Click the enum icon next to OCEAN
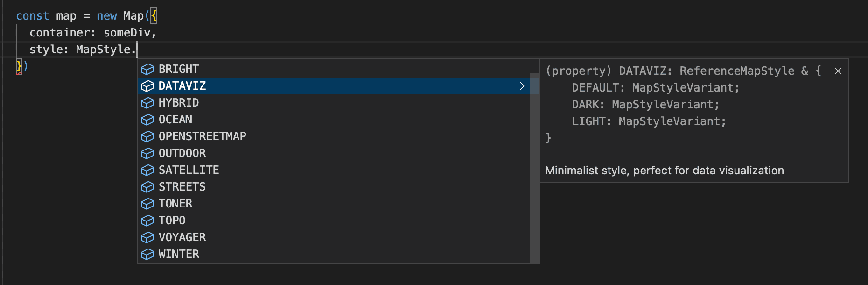 coord(147,120)
